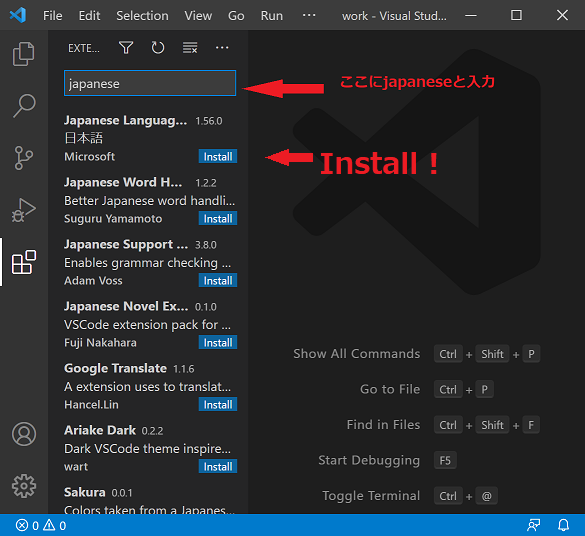This screenshot has width=585, height=536.
Task: Install Ariake Dark theme
Action: (218, 466)
